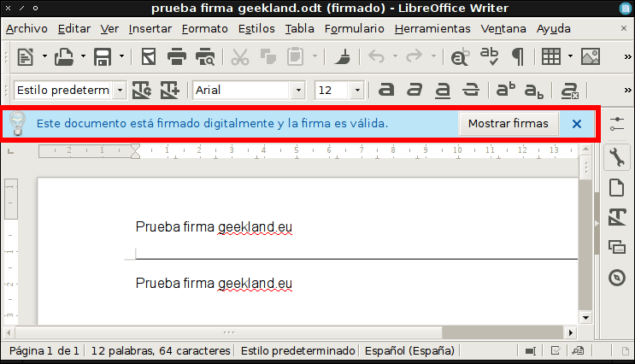Click the New style from selection icon

170,90
